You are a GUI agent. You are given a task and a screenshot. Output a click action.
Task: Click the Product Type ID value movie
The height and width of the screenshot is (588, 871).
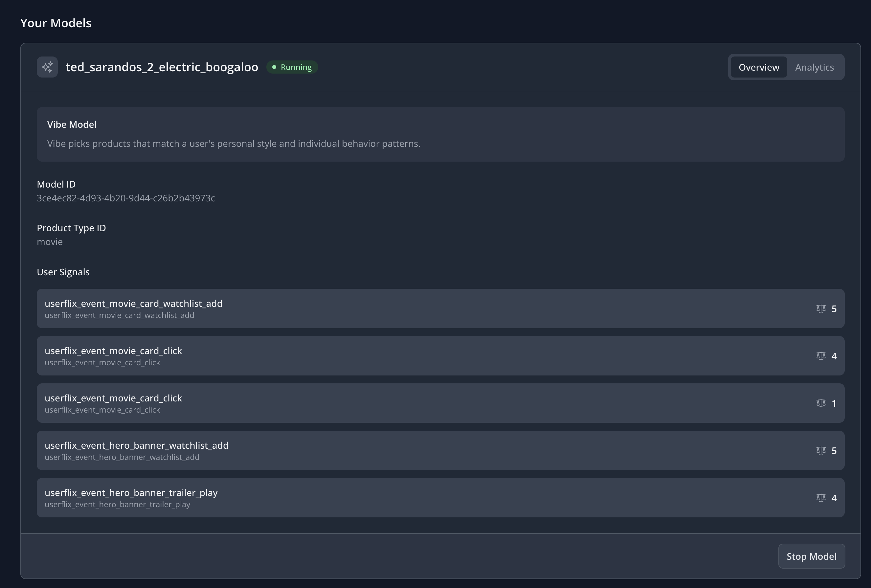point(50,242)
